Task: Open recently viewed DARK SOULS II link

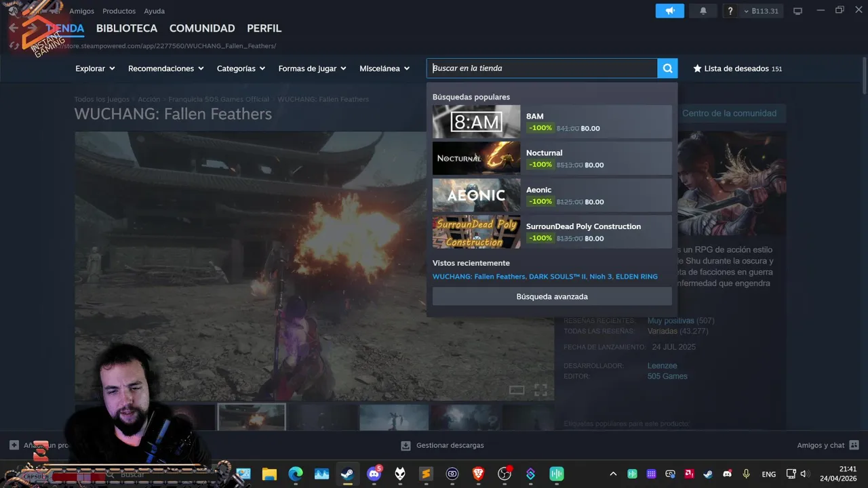Action: [x=557, y=277]
